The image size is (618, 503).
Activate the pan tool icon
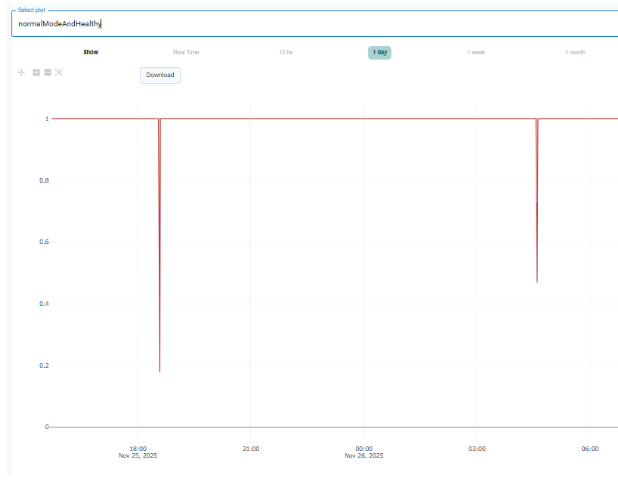22,73
